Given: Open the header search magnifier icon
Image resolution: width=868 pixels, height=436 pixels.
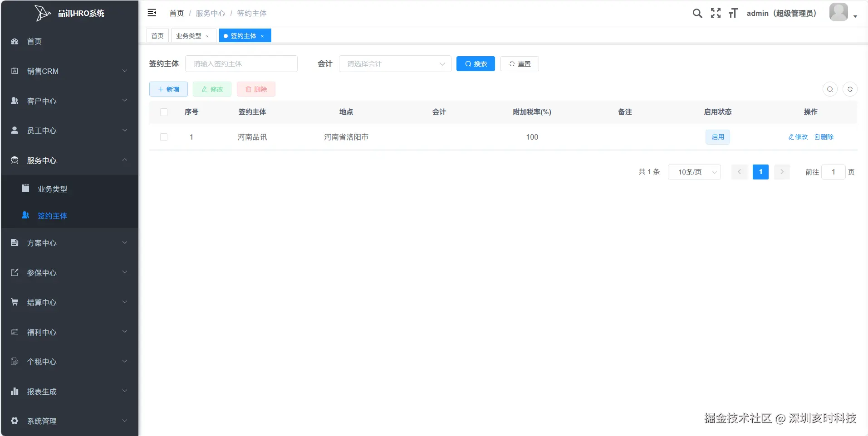Looking at the screenshot, I should click(697, 13).
